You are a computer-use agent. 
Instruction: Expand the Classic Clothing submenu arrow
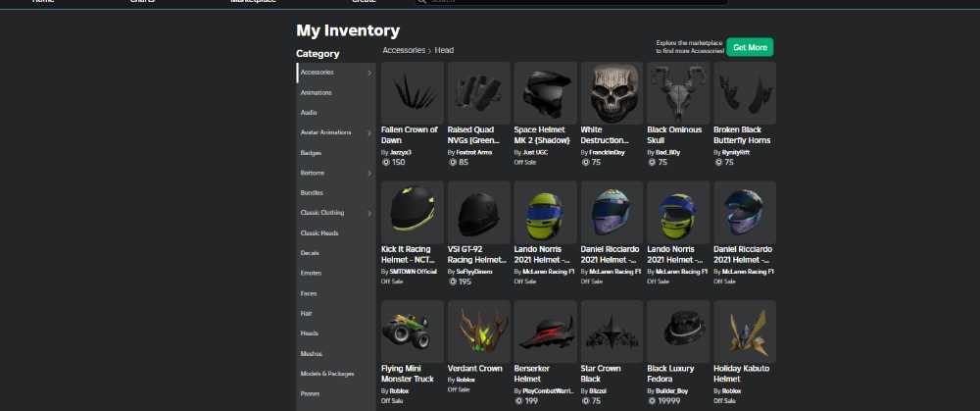369,213
